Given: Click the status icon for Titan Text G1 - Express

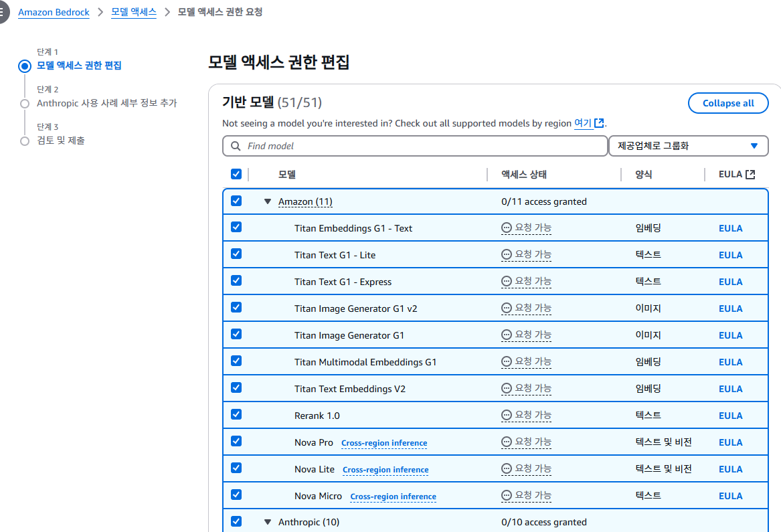Looking at the screenshot, I should click(507, 282).
